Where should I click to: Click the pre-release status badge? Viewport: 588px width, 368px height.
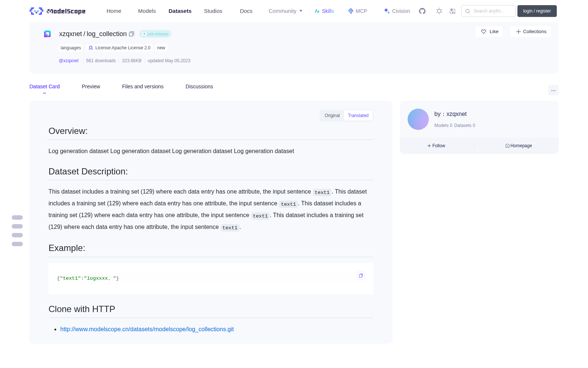coord(155,34)
